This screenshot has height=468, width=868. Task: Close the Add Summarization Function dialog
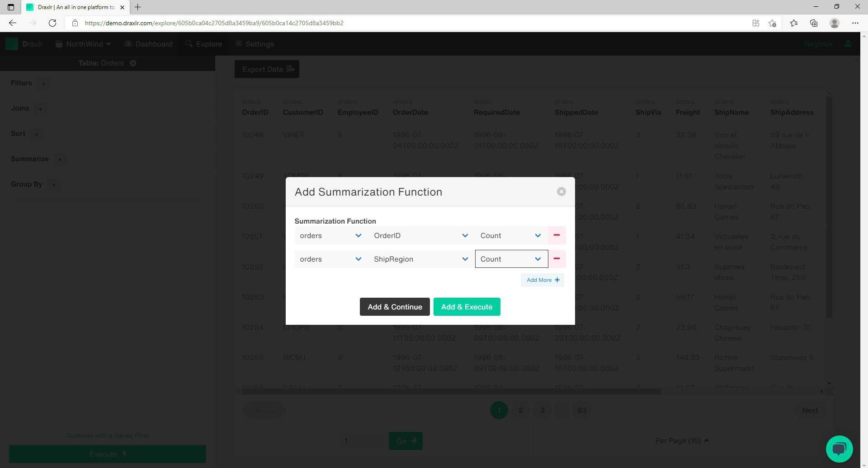[561, 192]
